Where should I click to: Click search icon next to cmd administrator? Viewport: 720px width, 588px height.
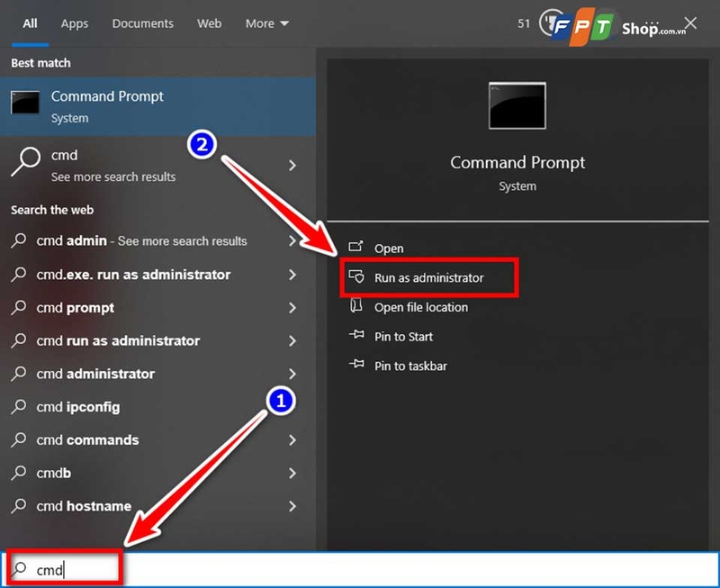coord(18,374)
